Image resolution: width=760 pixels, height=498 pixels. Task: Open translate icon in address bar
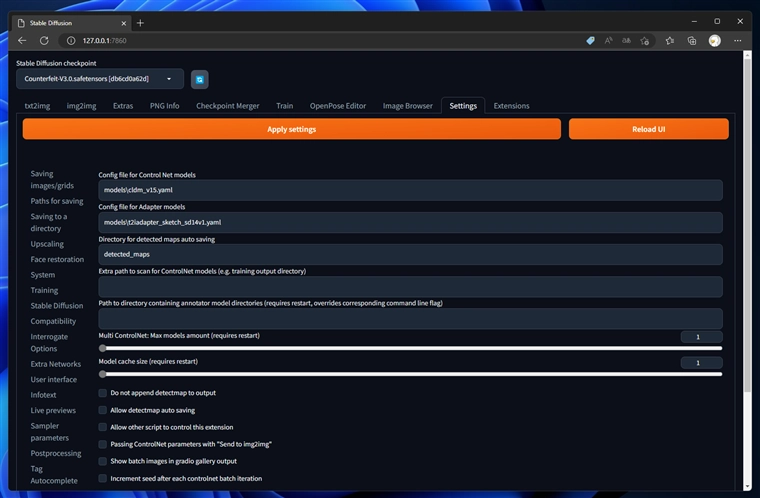point(626,41)
